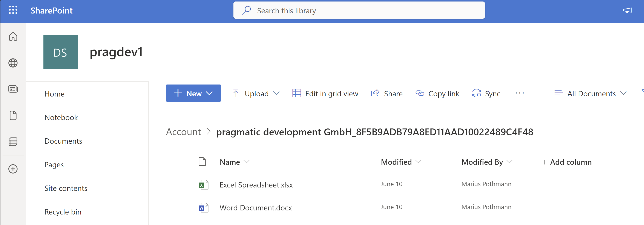The height and width of the screenshot is (225, 644).
Task: Open the app launcher waffle icon
Action: point(13,10)
